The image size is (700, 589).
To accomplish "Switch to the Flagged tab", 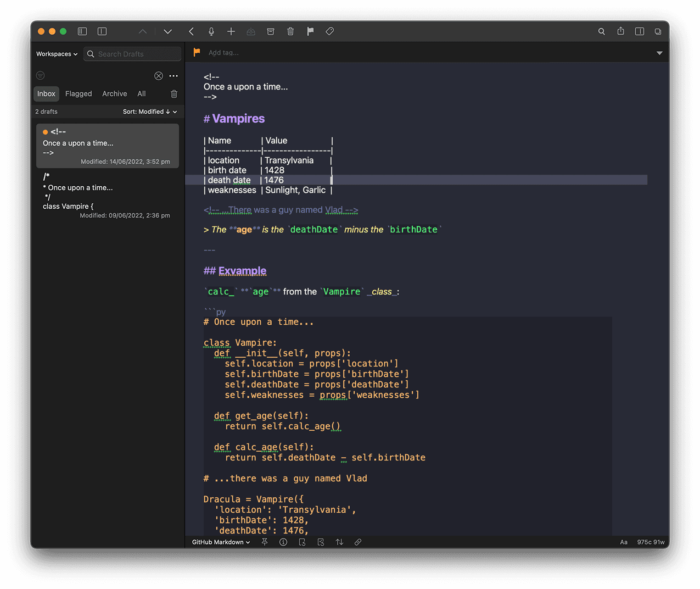I will point(78,93).
